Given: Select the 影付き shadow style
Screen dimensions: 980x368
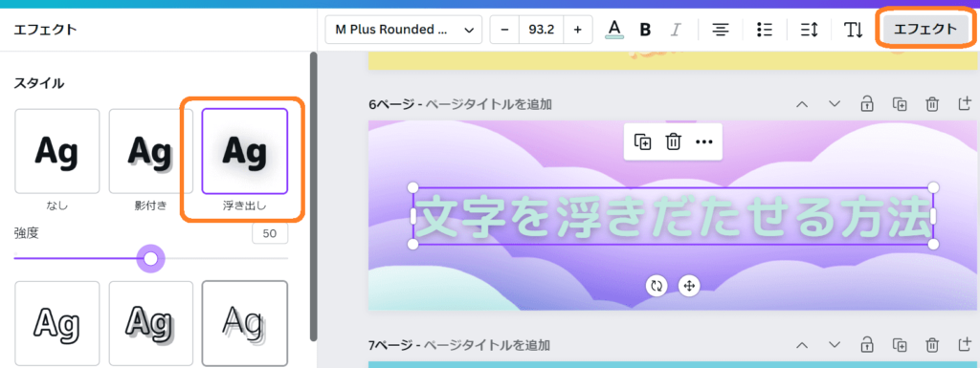Looking at the screenshot, I should [150, 151].
